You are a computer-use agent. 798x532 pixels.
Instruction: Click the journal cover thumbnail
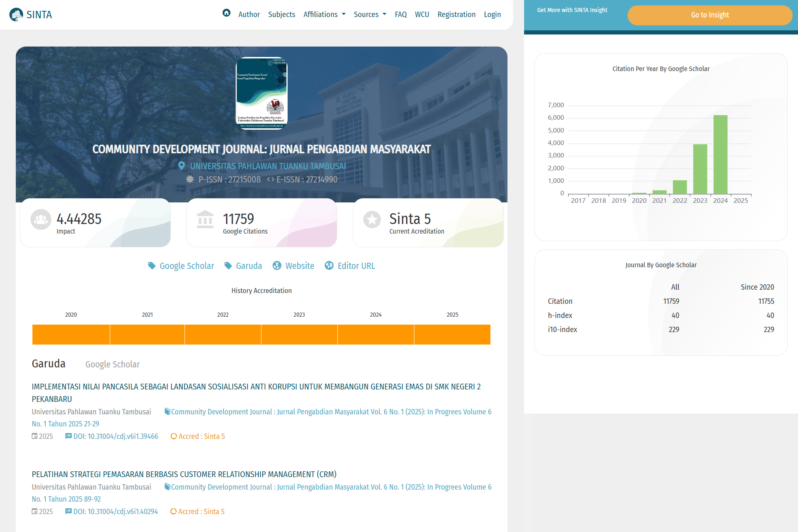tap(261, 93)
